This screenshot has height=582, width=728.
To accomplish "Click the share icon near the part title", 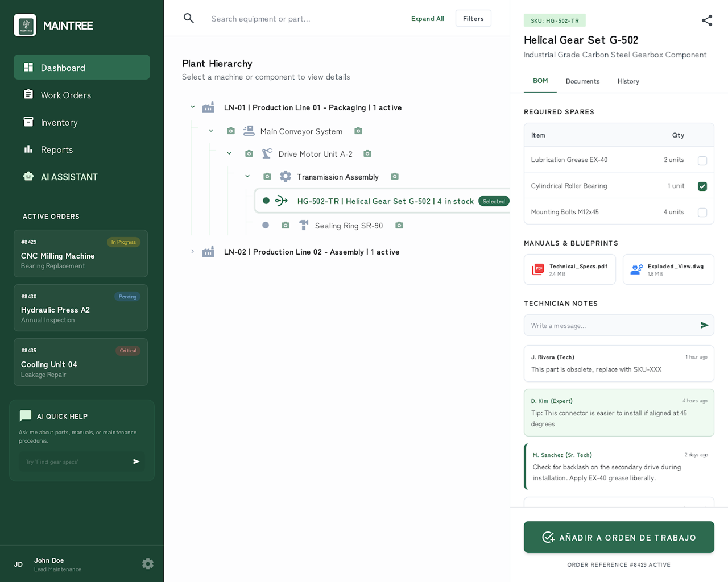I will [x=706, y=20].
